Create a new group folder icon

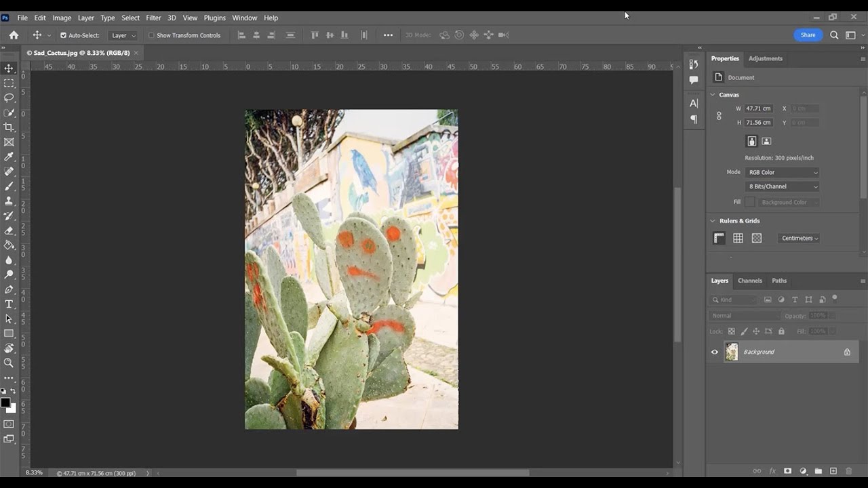(x=818, y=471)
